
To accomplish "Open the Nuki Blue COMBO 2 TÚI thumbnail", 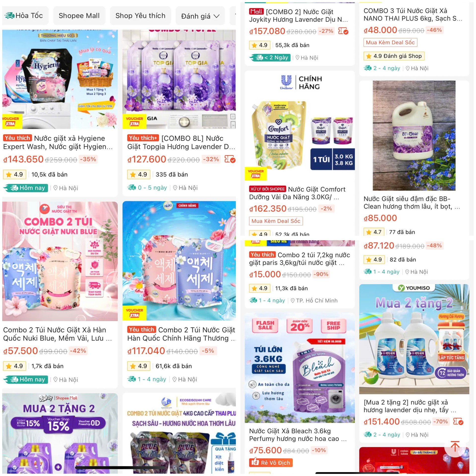I will (60, 261).
